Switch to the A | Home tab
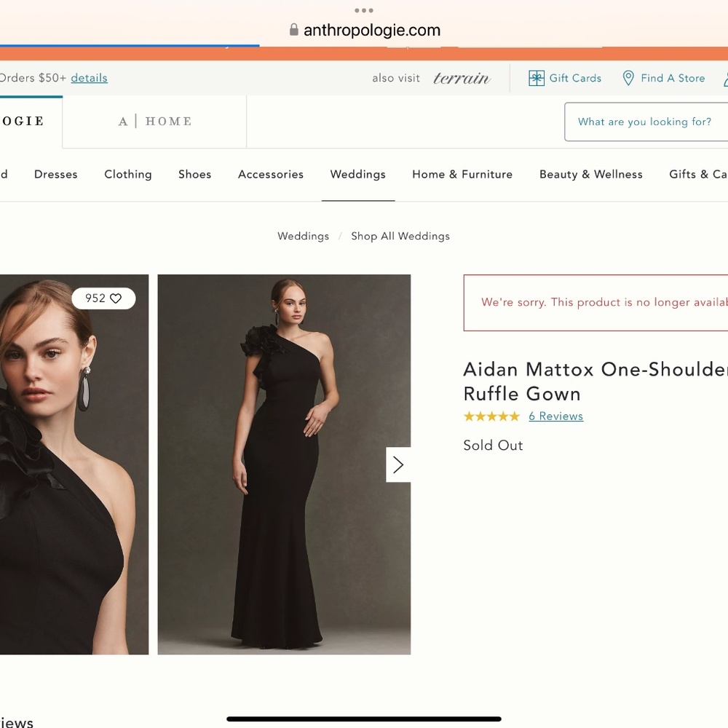 click(x=154, y=122)
